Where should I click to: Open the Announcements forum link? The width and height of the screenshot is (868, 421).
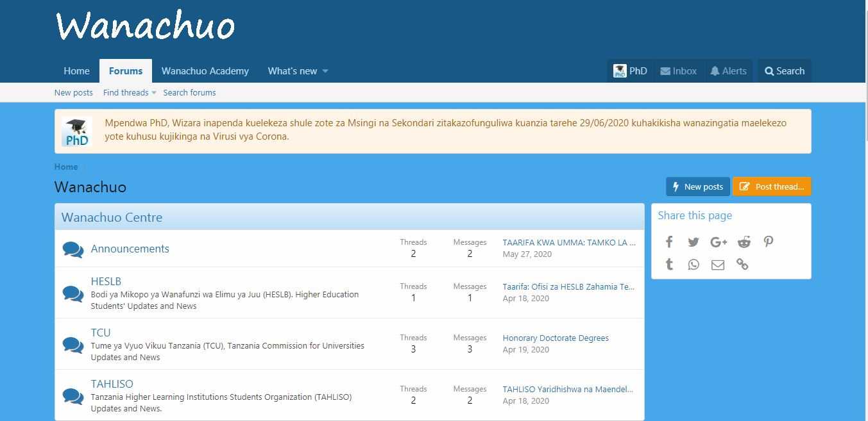130,249
